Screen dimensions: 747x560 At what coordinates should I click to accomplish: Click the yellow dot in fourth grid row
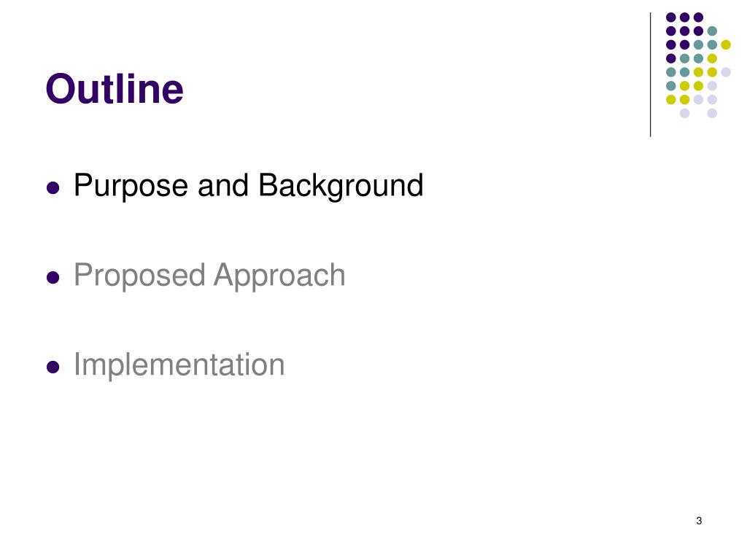click(712, 58)
